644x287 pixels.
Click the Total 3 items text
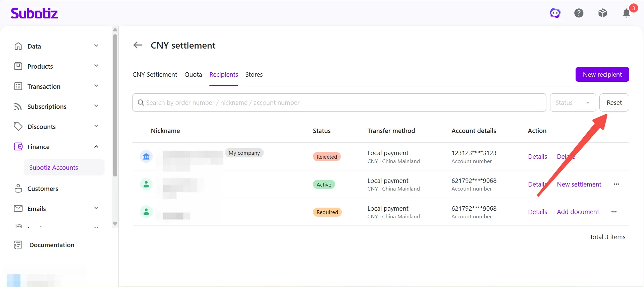(x=607, y=237)
